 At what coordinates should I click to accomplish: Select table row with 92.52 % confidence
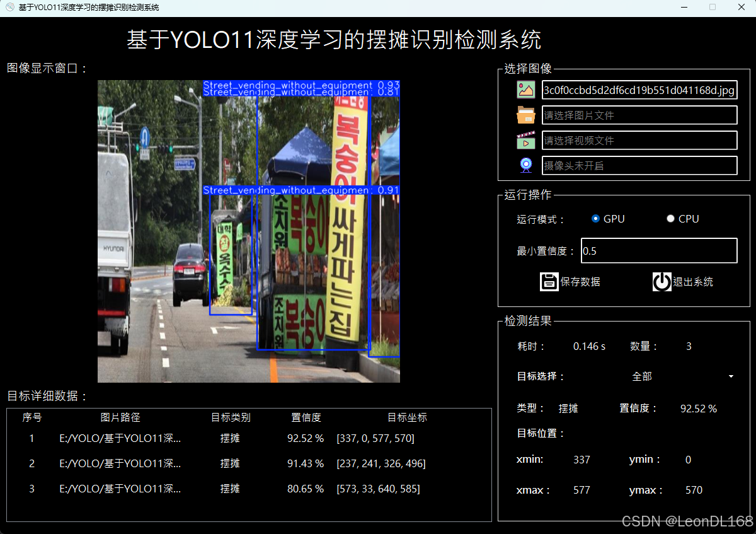point(249,438)
